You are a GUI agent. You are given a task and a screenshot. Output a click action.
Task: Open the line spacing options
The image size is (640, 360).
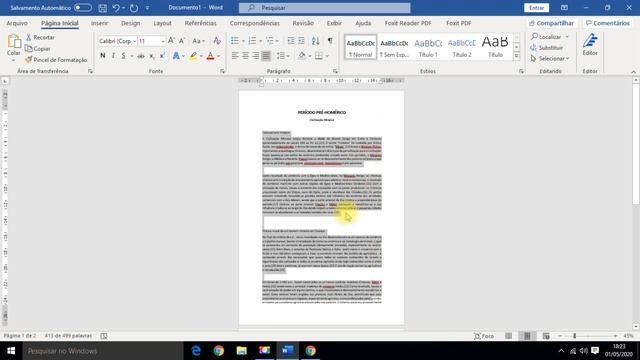pyautogui.click(x=283, y=56)
